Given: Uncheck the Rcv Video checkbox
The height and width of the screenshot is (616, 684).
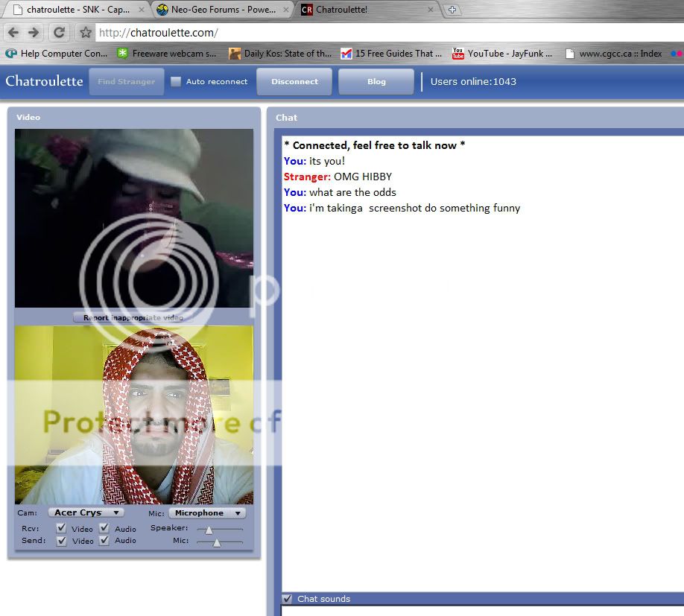Looking at the screenshot, I should [62, 528].
